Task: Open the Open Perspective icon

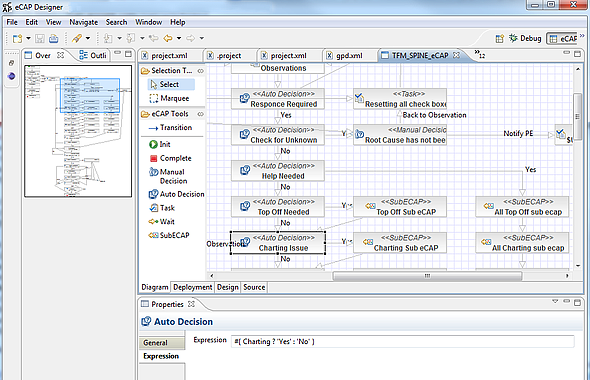Action: click(x=499, y=38)
